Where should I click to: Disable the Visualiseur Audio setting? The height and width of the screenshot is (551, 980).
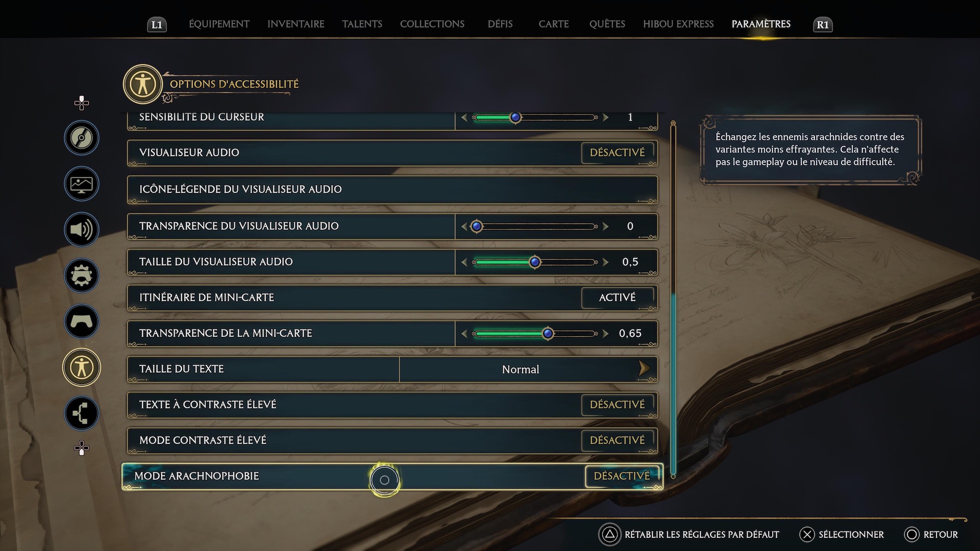click(x=617, y=152)
